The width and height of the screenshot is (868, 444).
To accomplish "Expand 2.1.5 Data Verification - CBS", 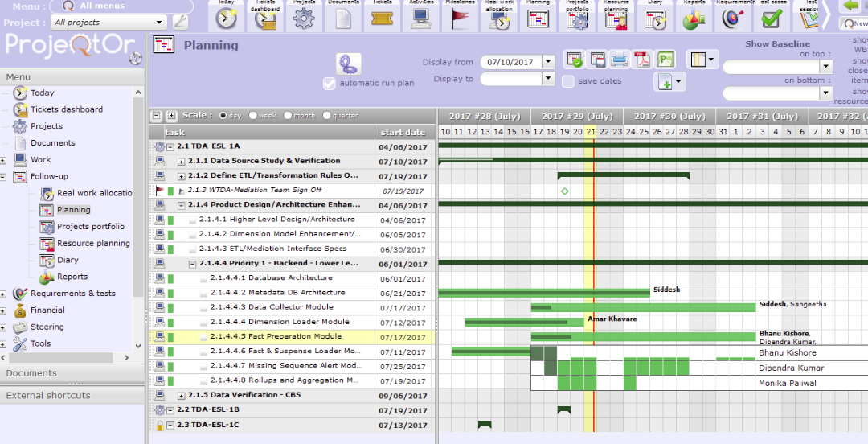I will 182,396.
